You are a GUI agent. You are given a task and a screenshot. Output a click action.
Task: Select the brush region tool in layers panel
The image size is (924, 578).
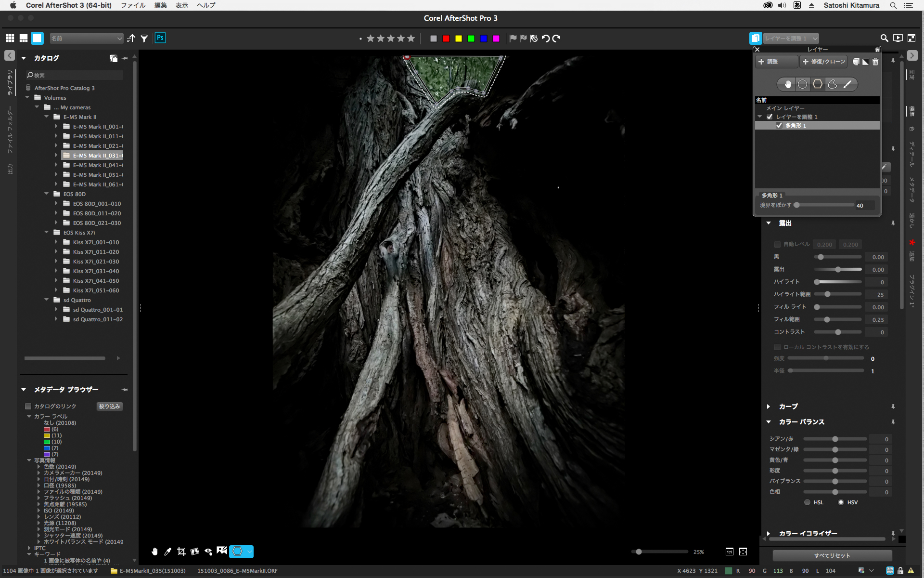click(x=847, y=84)
